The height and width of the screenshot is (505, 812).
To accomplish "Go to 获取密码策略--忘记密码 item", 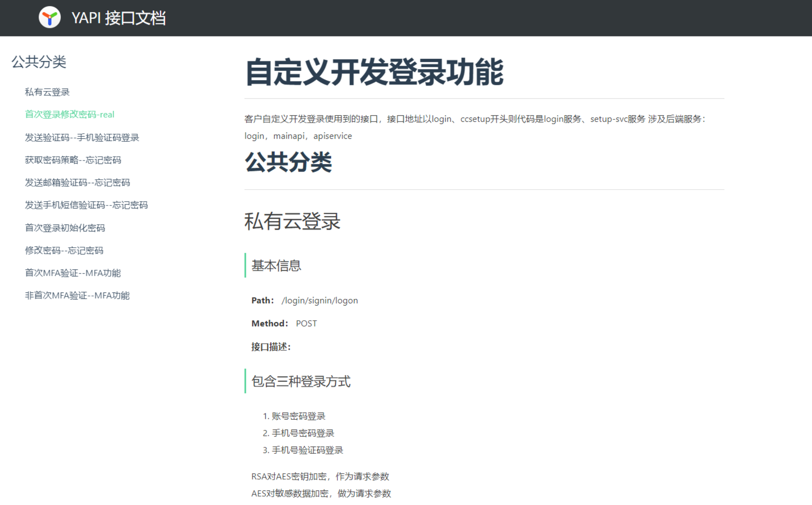I will 73,160.
